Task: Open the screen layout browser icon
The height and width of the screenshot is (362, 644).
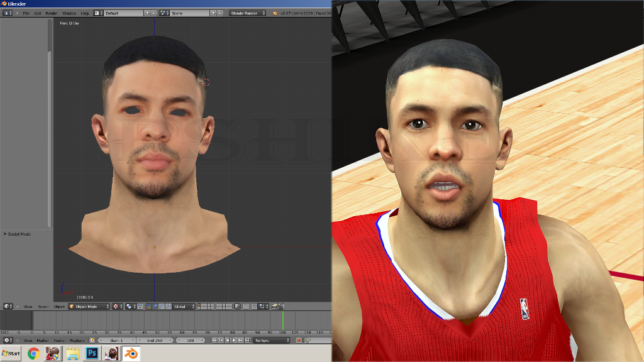Action: tap(99, 13)
